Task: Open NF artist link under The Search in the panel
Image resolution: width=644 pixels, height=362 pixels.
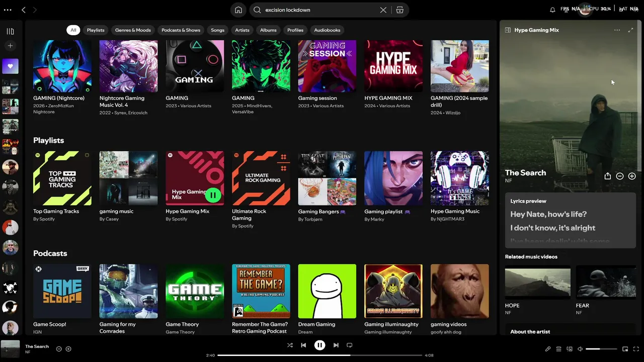Action: (508, 180)
